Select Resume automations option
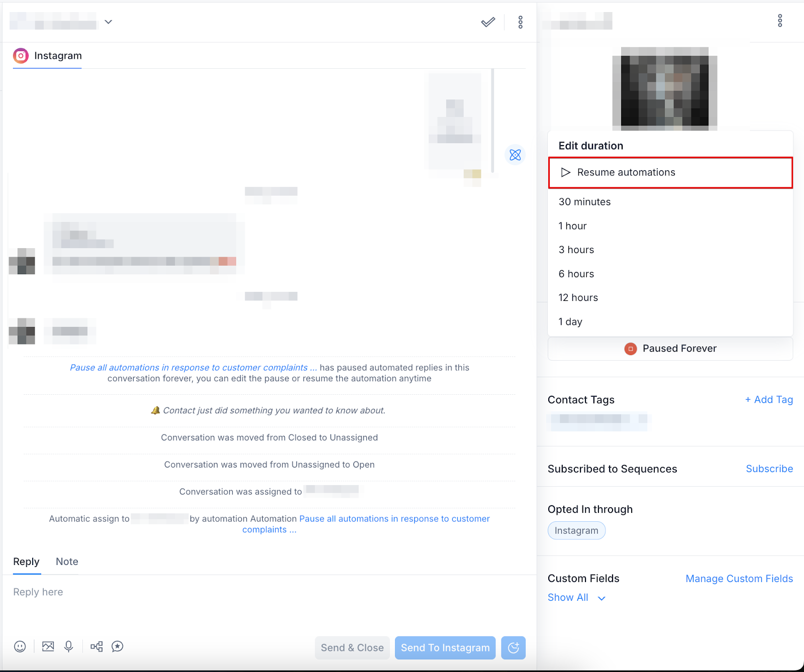Image resolution: width=804 pixels, height=672 pixels. (x=670, y=173)
